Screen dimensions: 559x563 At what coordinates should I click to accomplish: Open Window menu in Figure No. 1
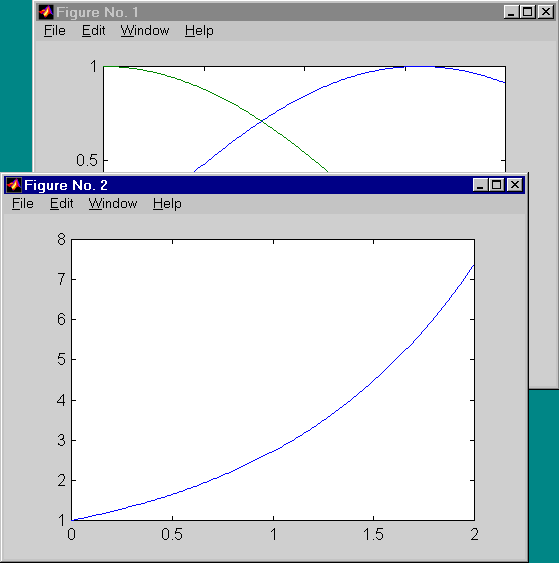coord(145,31)
